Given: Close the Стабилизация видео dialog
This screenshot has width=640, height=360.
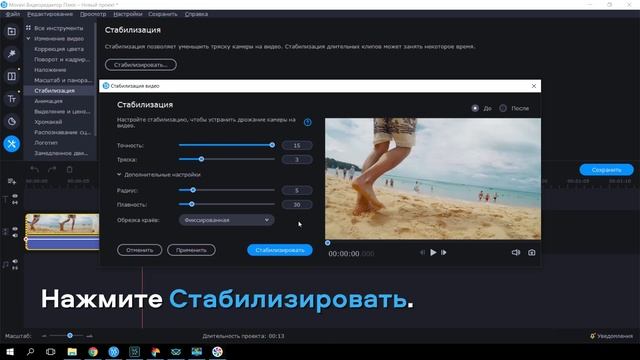Looking at the screenshot, I should pos(534,86).
